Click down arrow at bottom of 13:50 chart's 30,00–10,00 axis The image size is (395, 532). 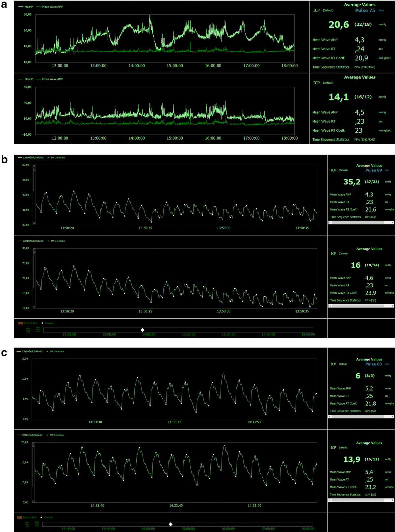[34, 307]
